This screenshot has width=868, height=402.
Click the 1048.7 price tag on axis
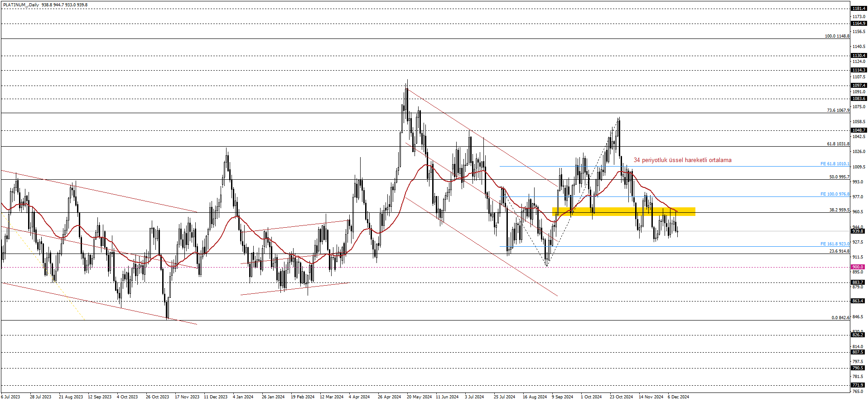coord(858,130)
